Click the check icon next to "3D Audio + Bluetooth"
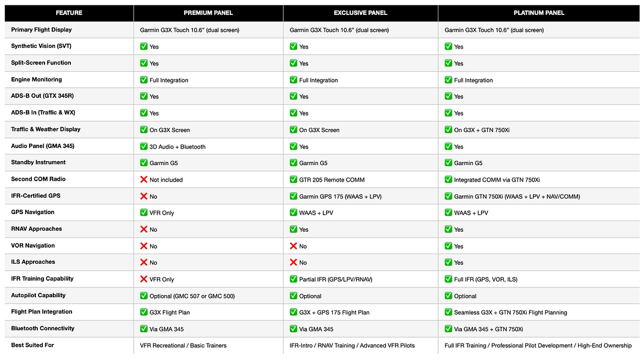This screenshot has width=644, height=360. point(144,146)
